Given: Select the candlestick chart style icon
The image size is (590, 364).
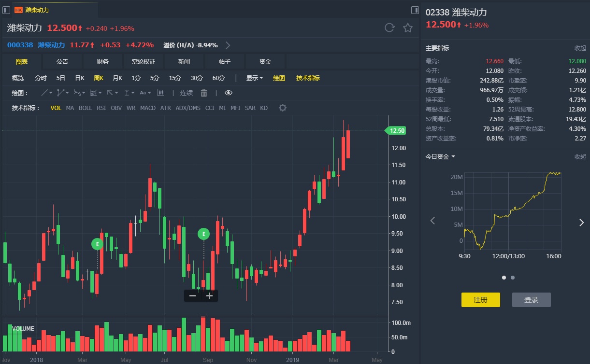Looking at the screenshot, I should click(160, 93).
